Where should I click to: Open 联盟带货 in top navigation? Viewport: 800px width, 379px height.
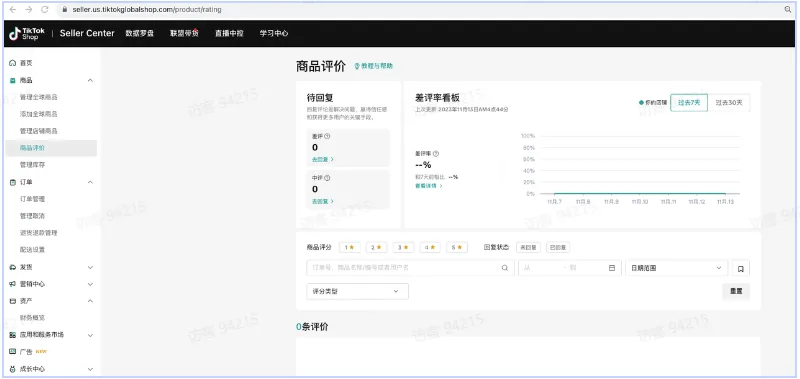click(184, 33)
